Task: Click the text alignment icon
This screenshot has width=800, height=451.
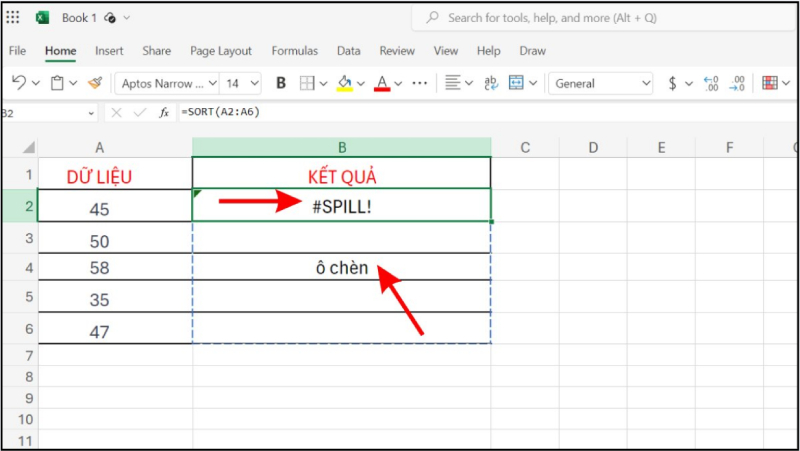Action: point(453,83)
